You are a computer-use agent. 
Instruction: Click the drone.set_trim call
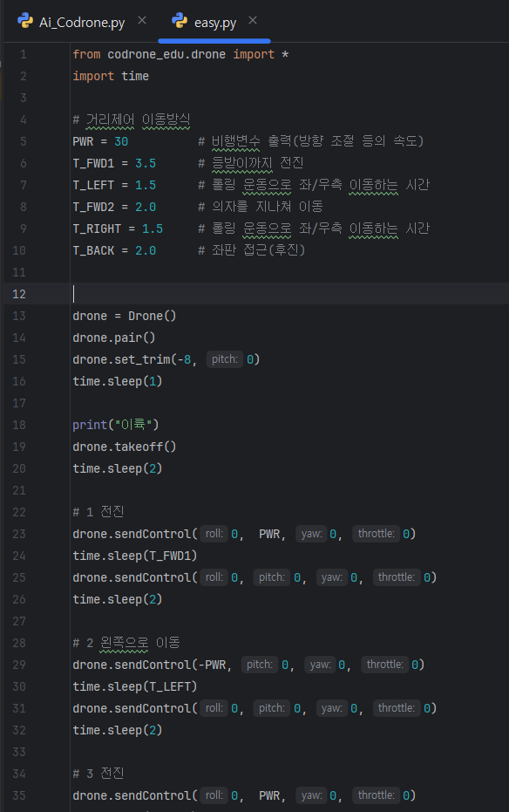point(166,359)
